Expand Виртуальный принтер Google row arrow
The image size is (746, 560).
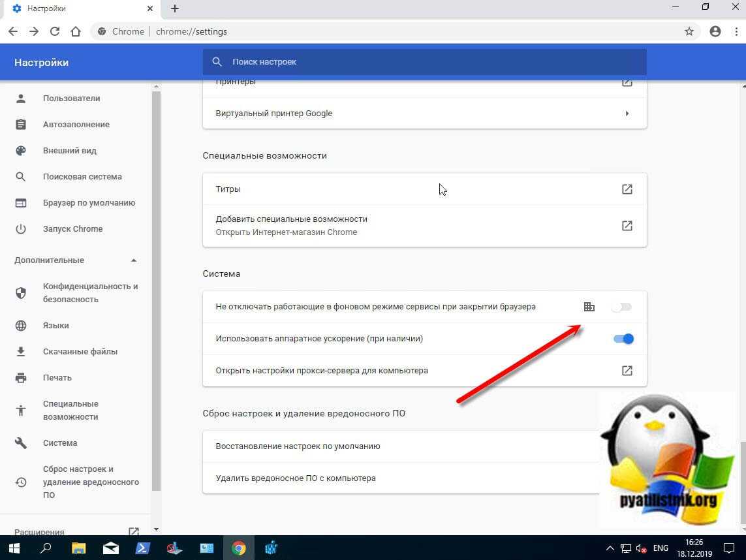(x=627, y=114)
